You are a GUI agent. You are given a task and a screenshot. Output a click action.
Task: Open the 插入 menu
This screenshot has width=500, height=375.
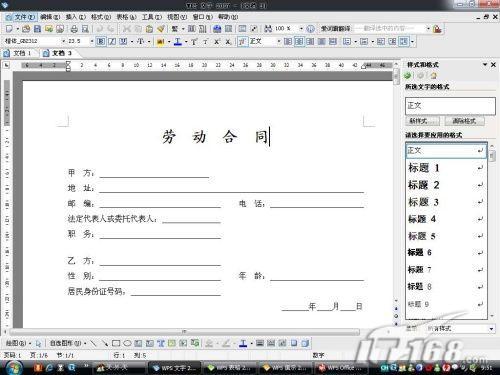(76, 17)
